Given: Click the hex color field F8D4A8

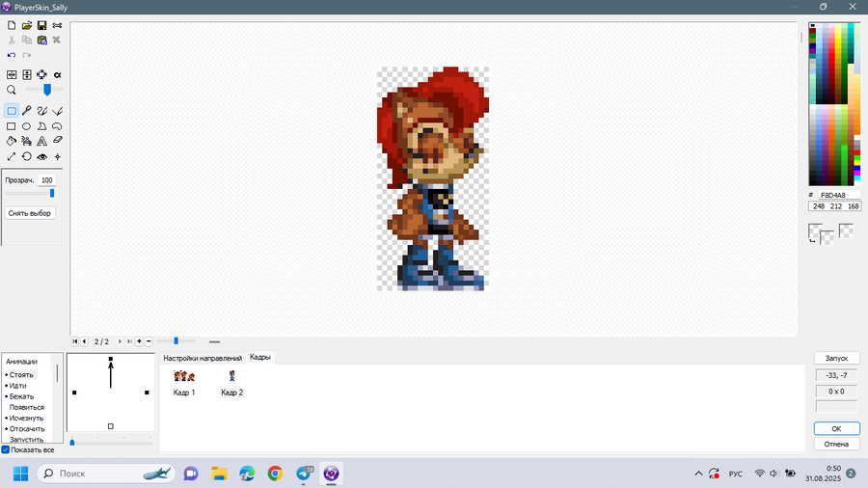Looking at the screenshot, I should [838, 195].
